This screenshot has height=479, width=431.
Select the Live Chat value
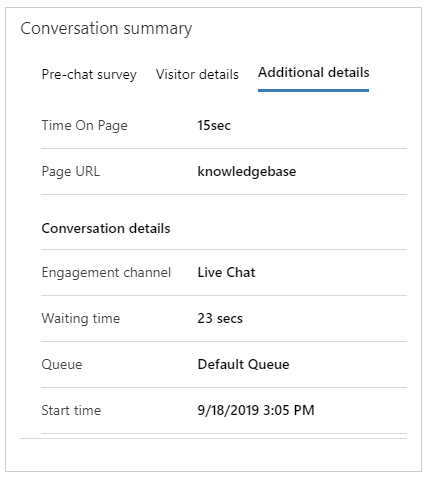226,272
